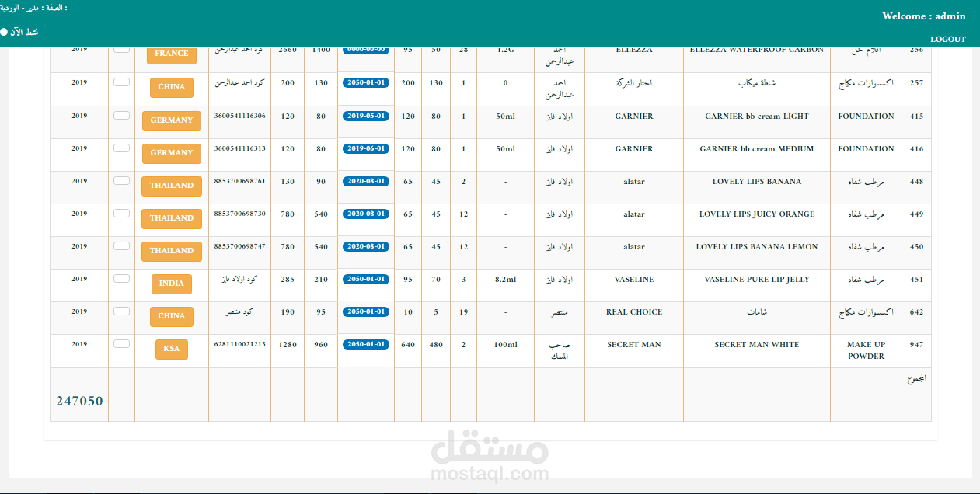Click CHINA button in REAL CHOICE row
Screen dimensions: 980x494
click(172, 316)
